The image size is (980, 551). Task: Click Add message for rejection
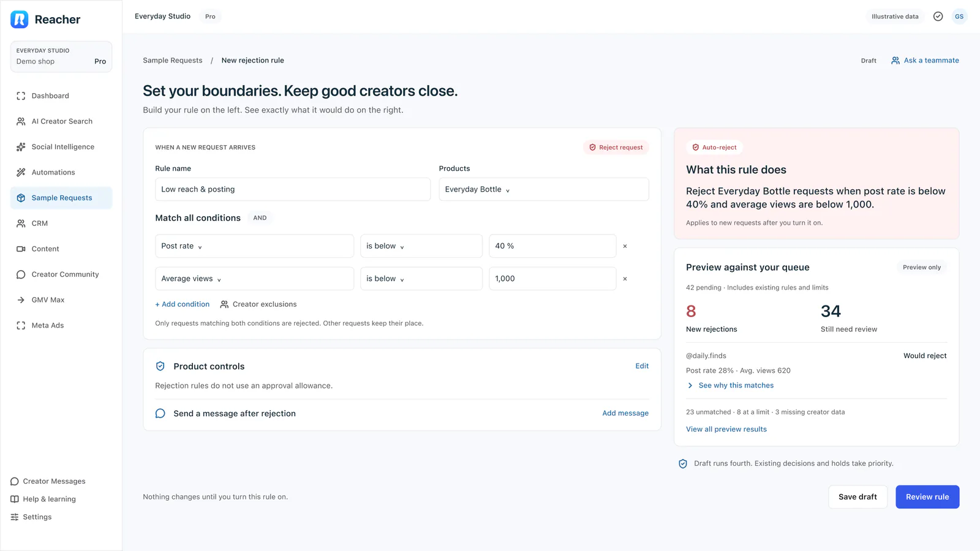(x=625, y=413)
